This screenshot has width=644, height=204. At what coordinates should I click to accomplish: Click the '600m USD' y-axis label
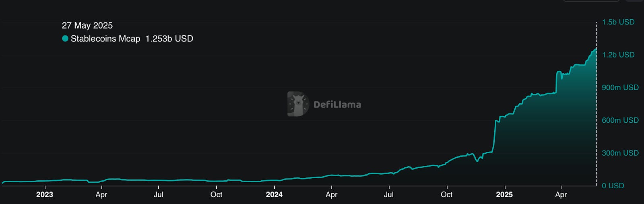click(x=620, y=120)
